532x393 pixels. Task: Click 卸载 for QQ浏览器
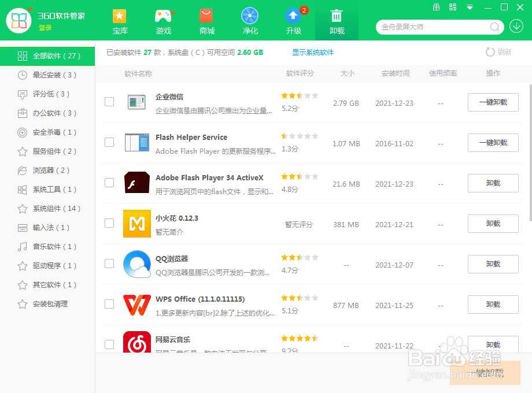pyautogui.click(x=493, y=264)
